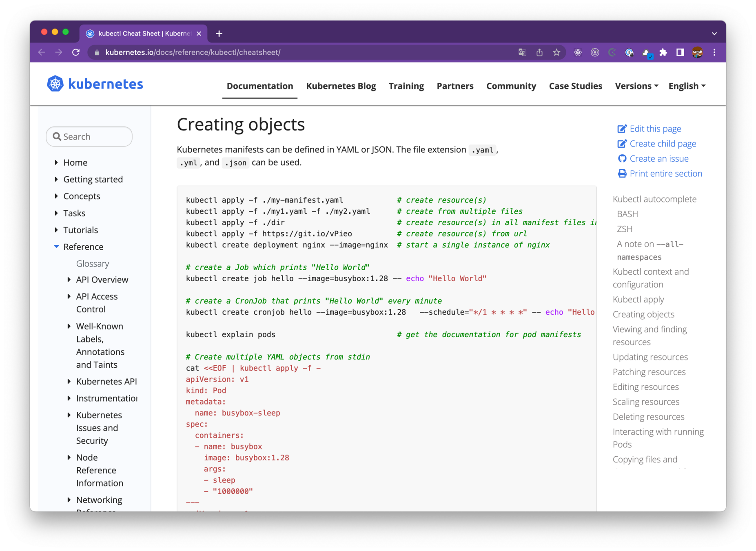Open the Documentation nav tab
Screen dimensions: 756x551
[260, 86]
